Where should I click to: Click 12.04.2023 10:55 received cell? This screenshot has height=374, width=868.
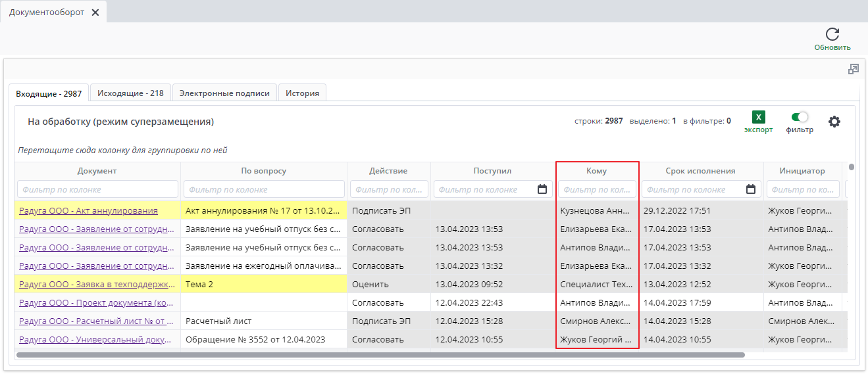click(x=492, y=340)
